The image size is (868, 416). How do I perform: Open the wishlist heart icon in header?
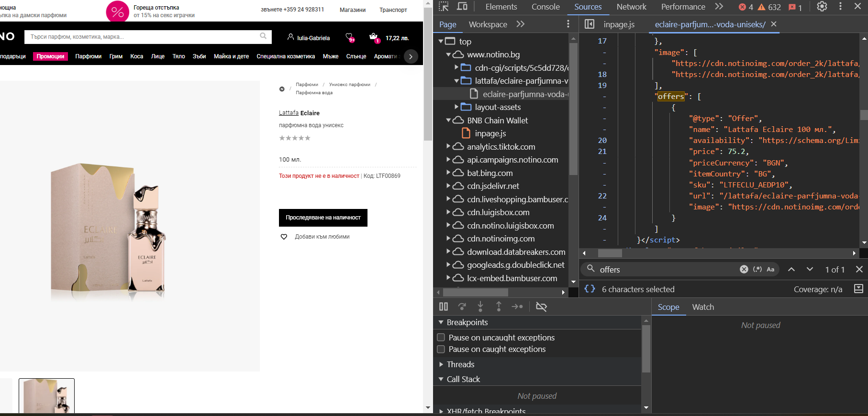350,37
